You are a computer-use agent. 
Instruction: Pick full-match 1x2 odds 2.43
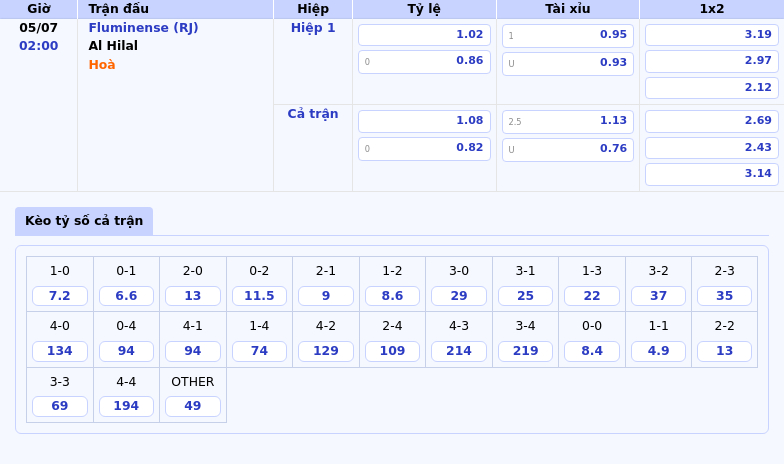pos(712,148)
